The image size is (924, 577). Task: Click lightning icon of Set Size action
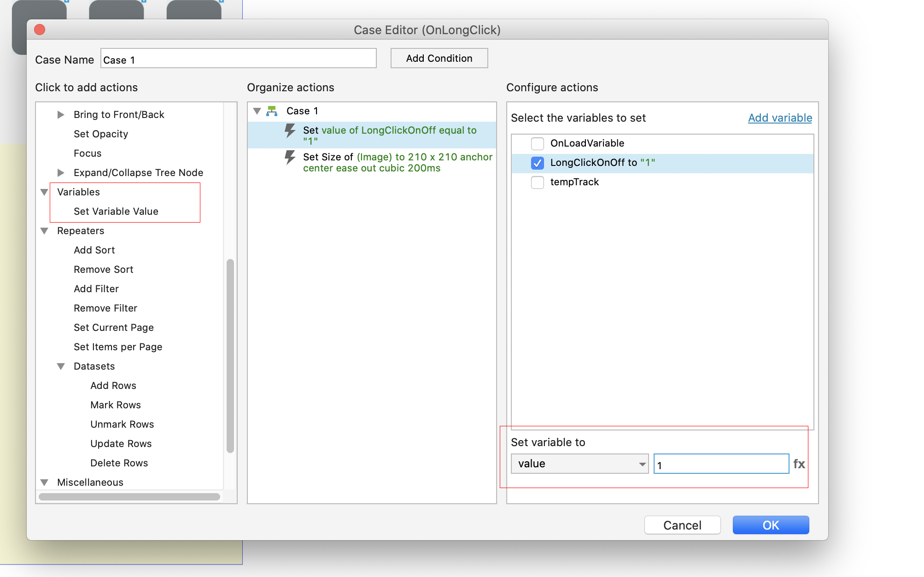290,157
